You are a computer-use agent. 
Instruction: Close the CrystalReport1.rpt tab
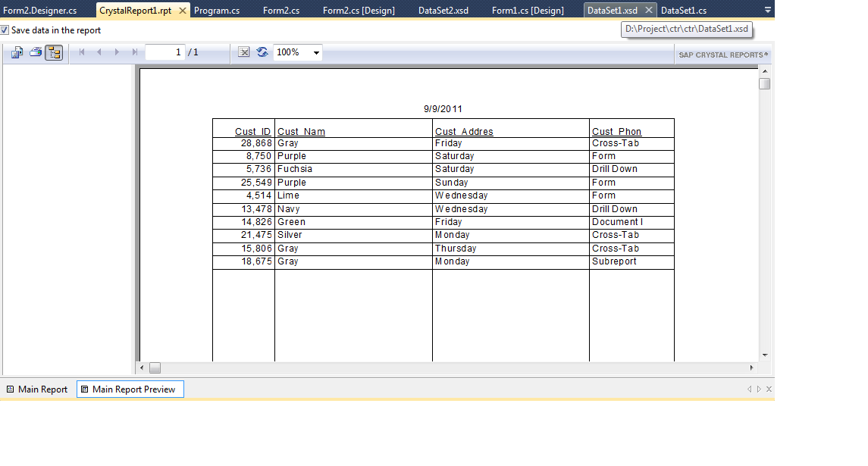[182, 11]
